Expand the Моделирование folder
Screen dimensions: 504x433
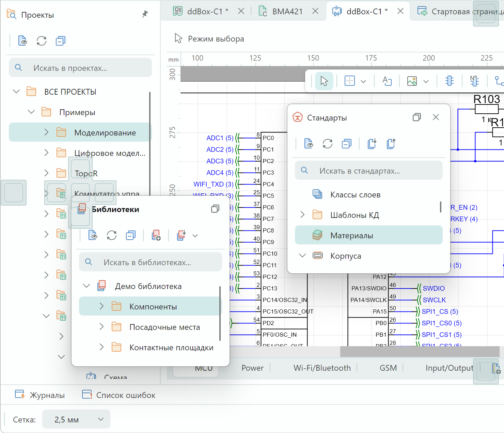click(46, 132)
